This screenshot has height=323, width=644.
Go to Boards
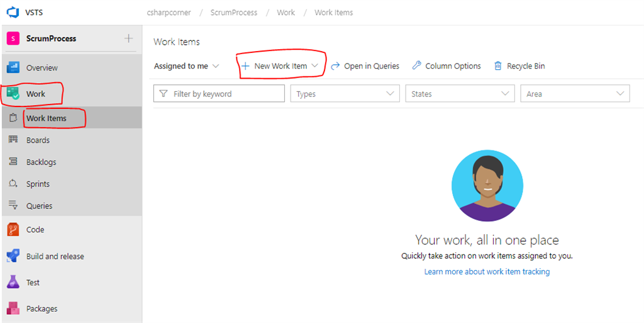[72, 140]
